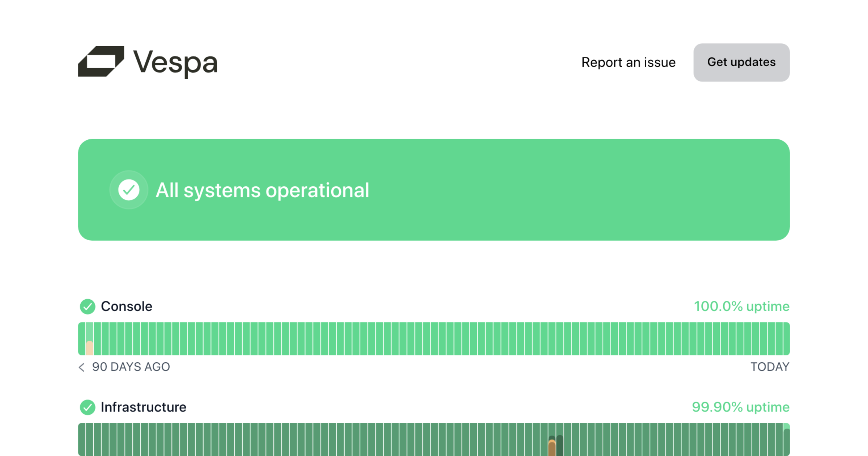Click the Vespa wordmark text
The height and width of the screenshot is (456, 868).
click(175, 63)
